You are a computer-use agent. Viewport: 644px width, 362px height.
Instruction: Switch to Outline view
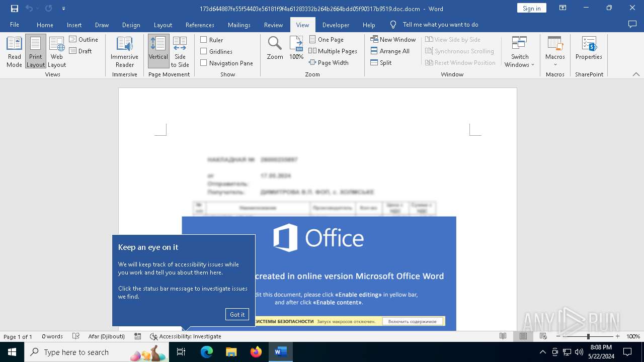[84, 39]
